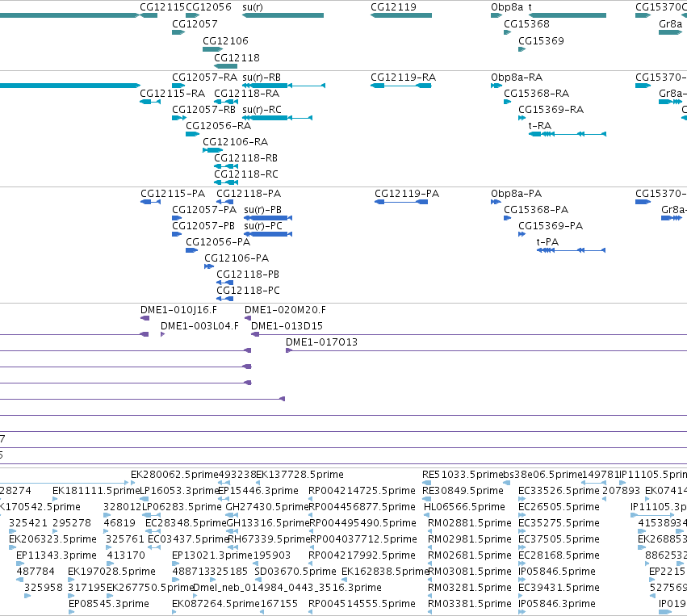Viewport: 687px width, 616px height.
Task: Select the GH27430.5prime EST label
Action: 267,507
